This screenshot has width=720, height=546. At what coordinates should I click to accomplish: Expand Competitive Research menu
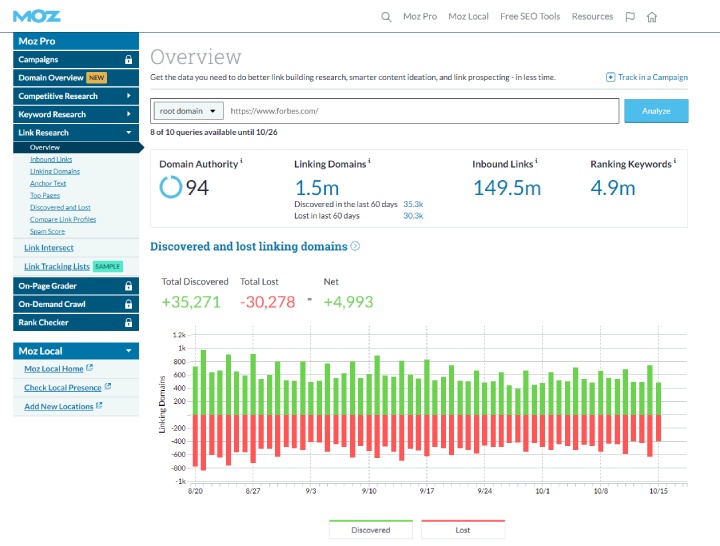76,96
